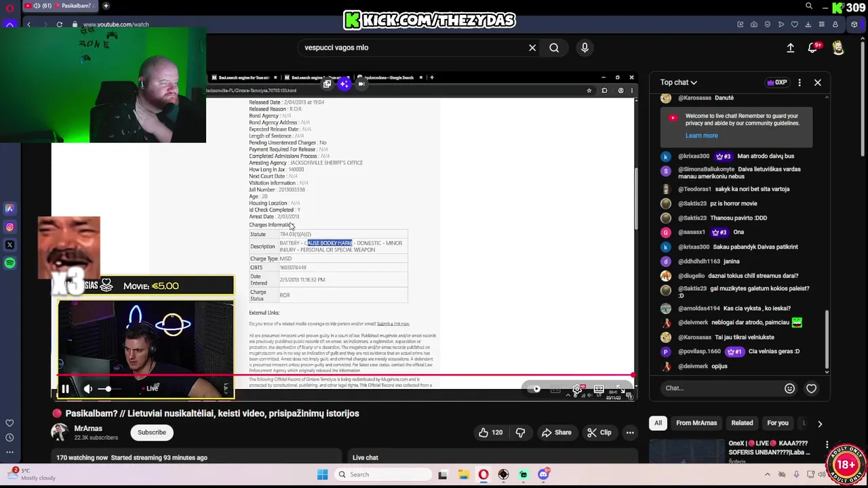
Task: Expand the Top chat dropdown
Action: 678,82
